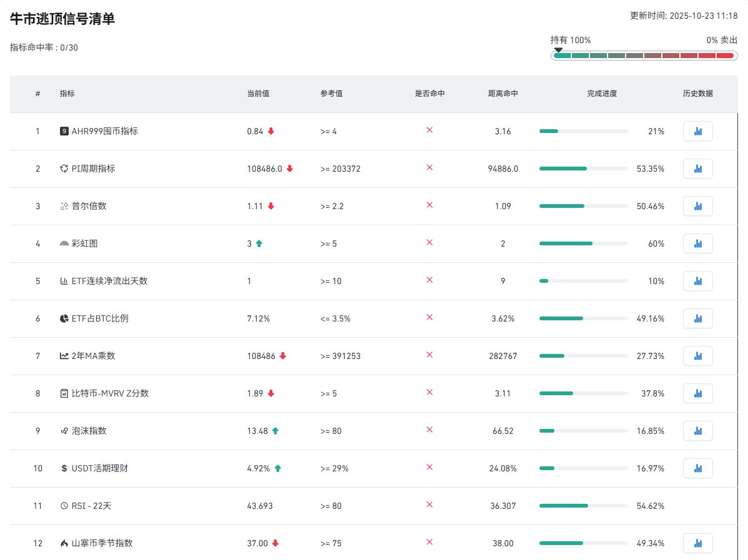
Task: Click the 指标 column header
Action: tap(67, 94)
